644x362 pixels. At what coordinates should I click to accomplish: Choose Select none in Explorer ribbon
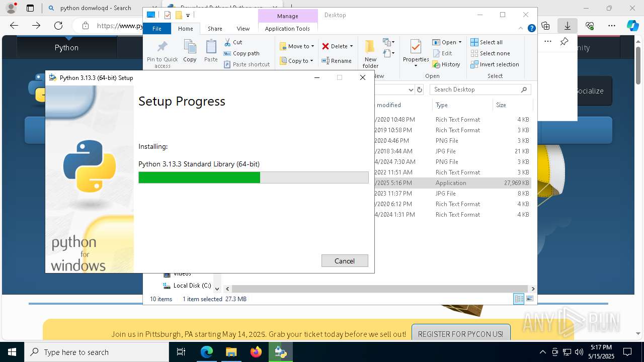click(x=490, y=53)
